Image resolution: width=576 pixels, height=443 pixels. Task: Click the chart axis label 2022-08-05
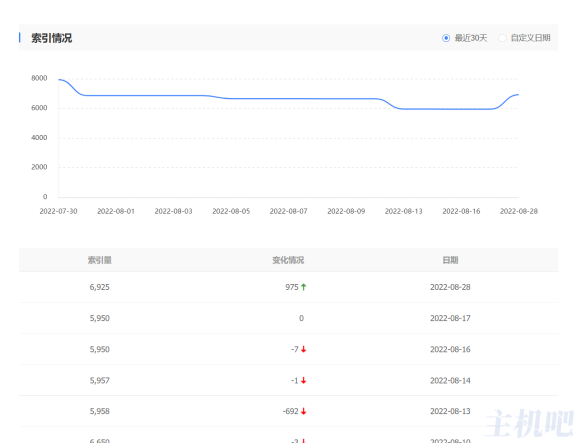tap(231, 212)
